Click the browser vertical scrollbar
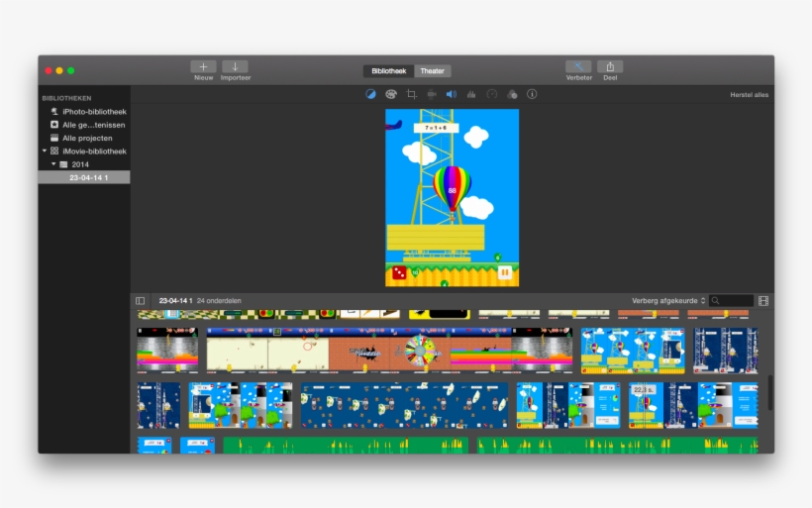Viewport: 812px width, 508px height. (770, 393)
